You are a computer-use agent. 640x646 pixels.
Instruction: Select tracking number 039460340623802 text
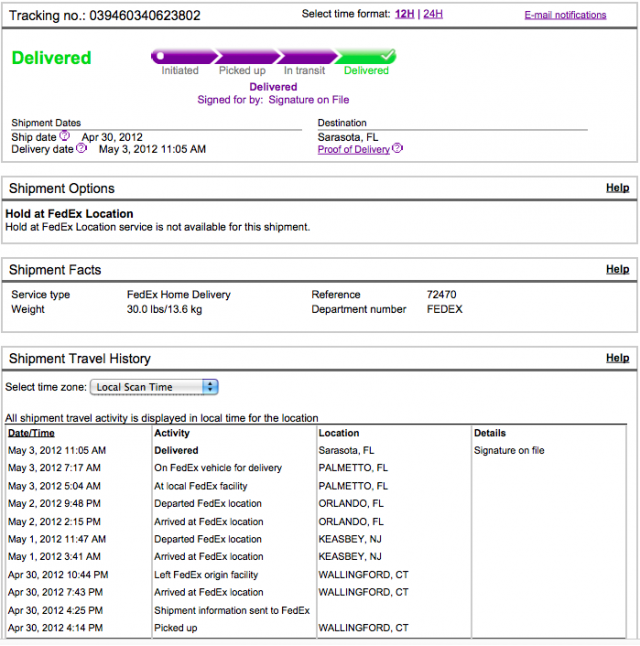tap(145, 16)
